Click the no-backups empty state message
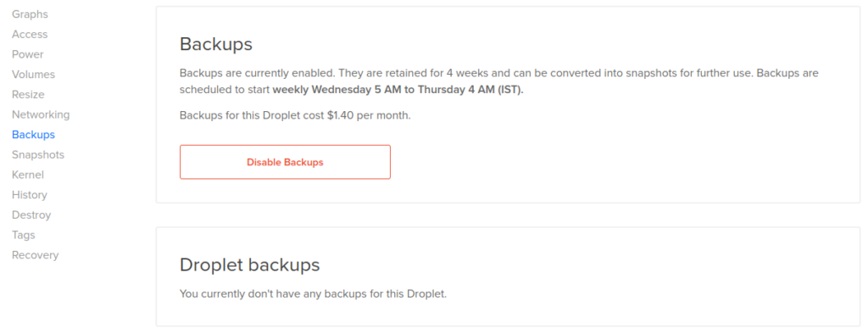 click(313, 293)
